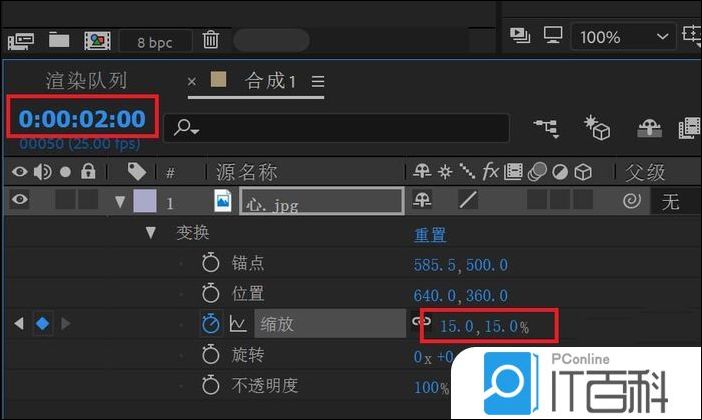Hide the 心.jpg layer with eye toggle

(20, 200)
